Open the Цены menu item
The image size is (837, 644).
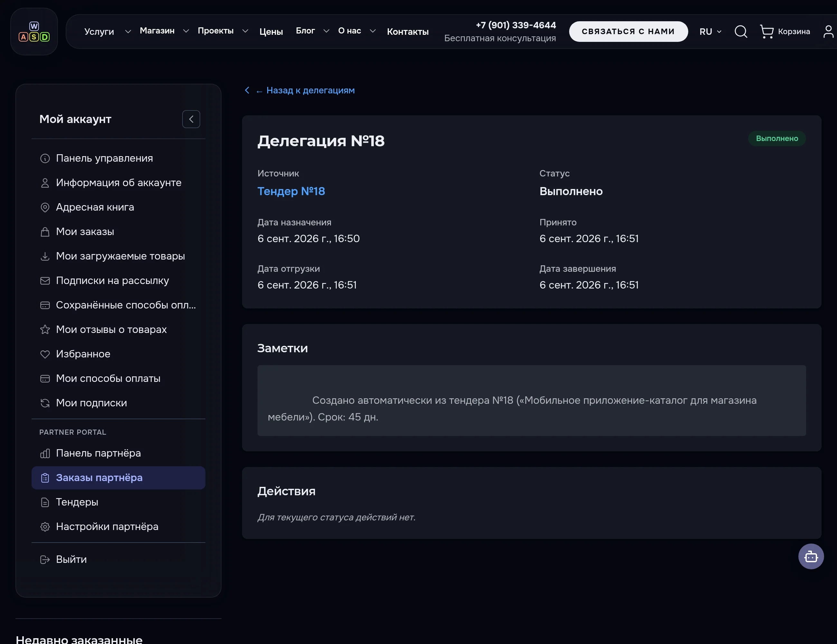271,32
